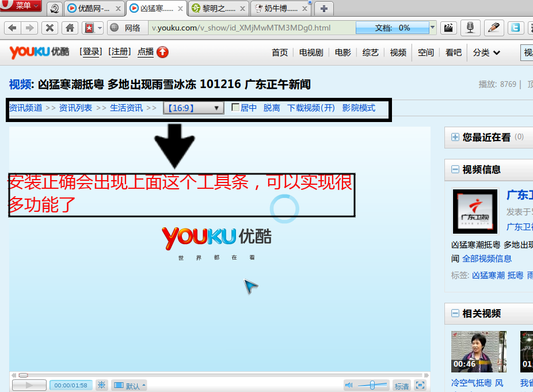Open the 分类 dropdown menu

point(486,52)
